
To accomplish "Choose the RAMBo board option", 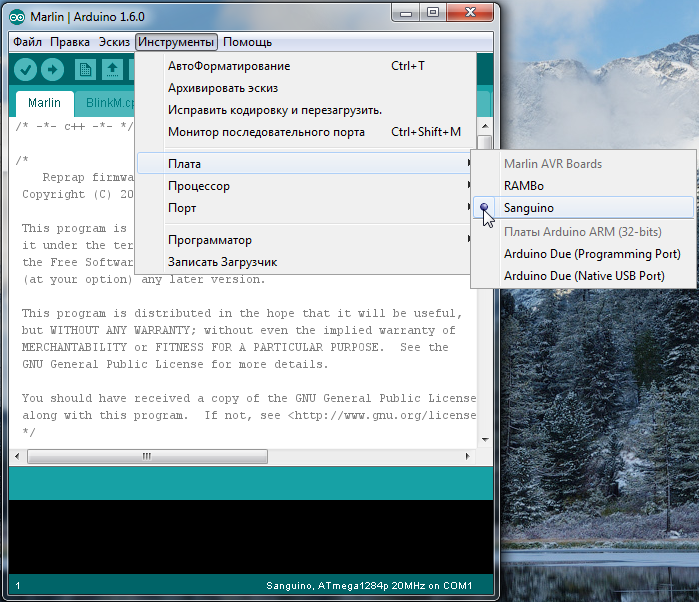I will (x=524, y=185).
